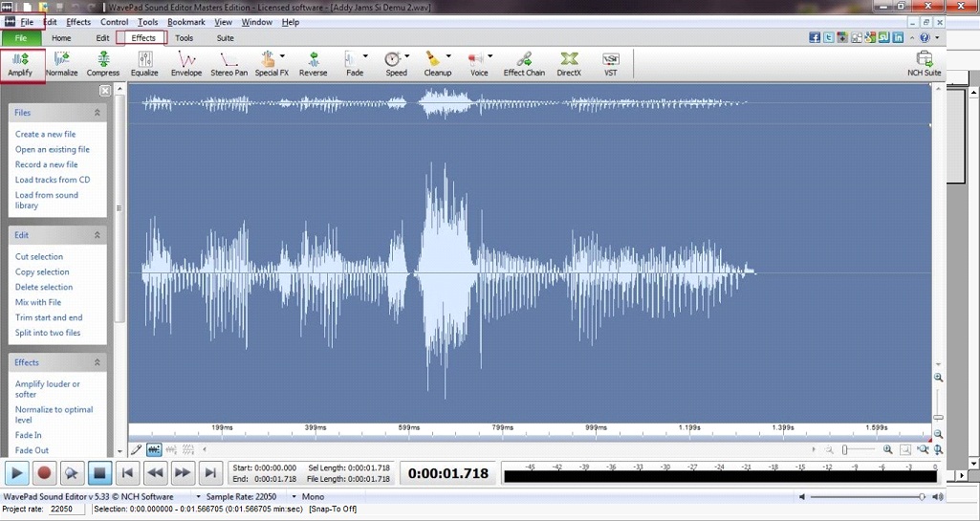Click Load tracks from CD
The image size is (980, 521).
tap(53, 180)
